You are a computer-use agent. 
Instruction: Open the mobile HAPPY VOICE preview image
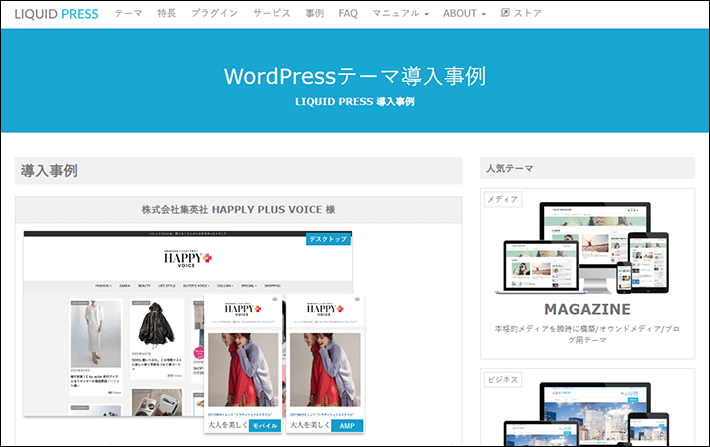(243, 364)
